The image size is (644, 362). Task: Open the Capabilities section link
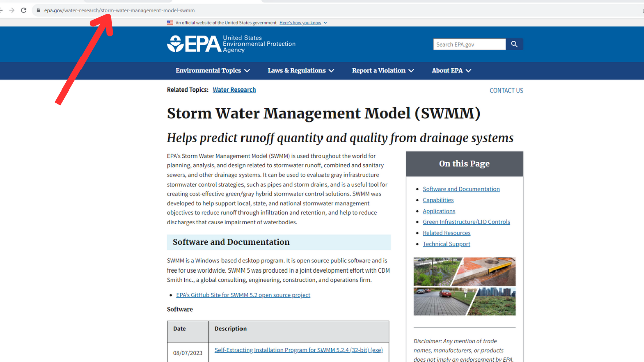pyautogui.click(x=438, y=200)
